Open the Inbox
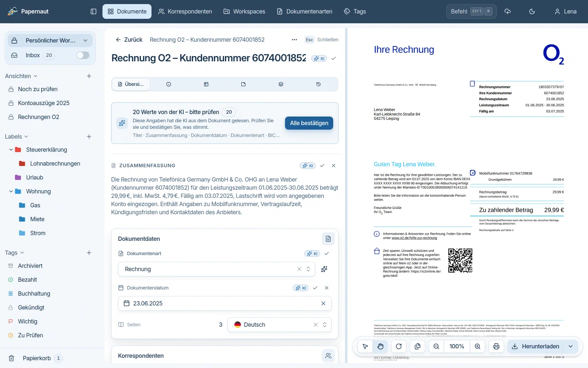588x368 pixels. 32,55
